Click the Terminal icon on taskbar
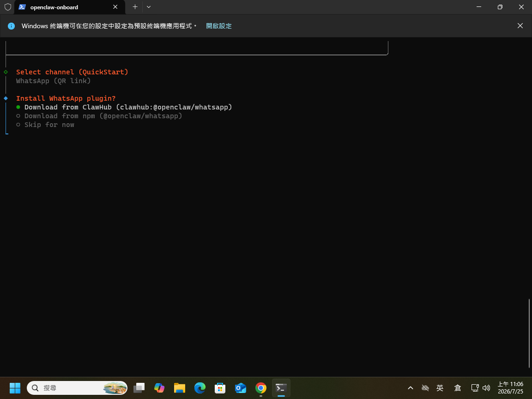Screen dimensions: 532x399 coord(281,388)
